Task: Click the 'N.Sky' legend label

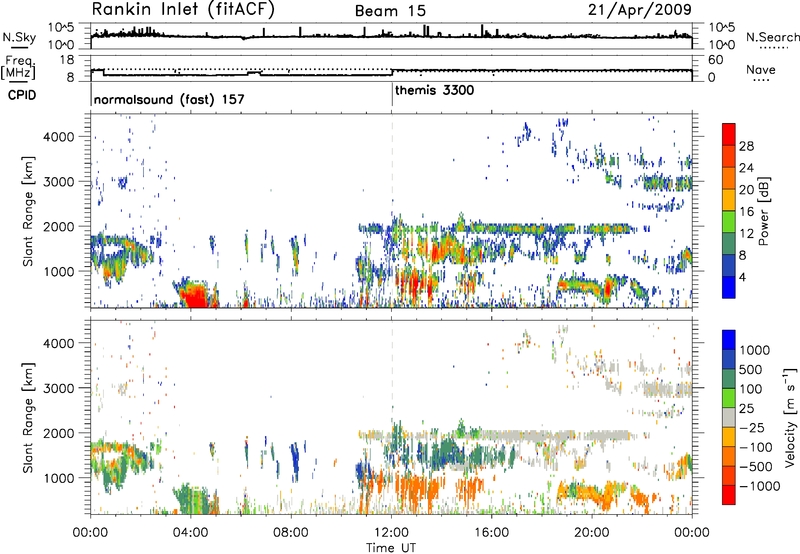Action: (19, 38)
